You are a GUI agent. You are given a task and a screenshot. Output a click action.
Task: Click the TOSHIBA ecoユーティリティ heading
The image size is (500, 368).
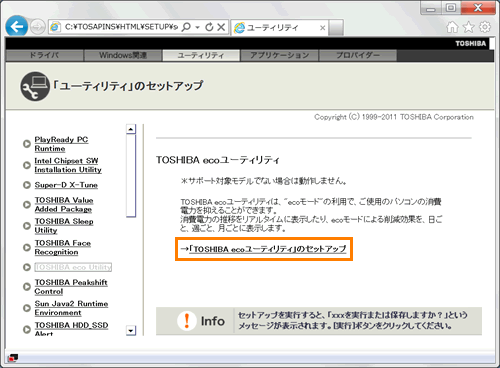tap(218, 160)
